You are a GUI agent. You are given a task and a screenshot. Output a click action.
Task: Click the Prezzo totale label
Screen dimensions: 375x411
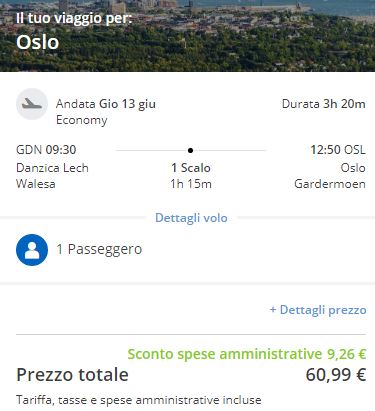pos(72,375)
